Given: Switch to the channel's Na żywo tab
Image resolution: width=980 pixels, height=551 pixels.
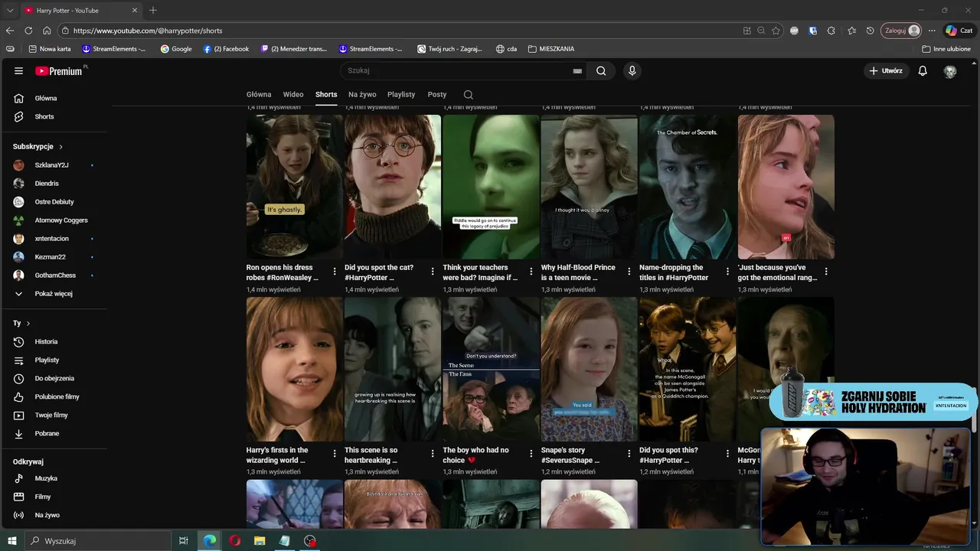Looking at the screenshot, I should 362,95.
